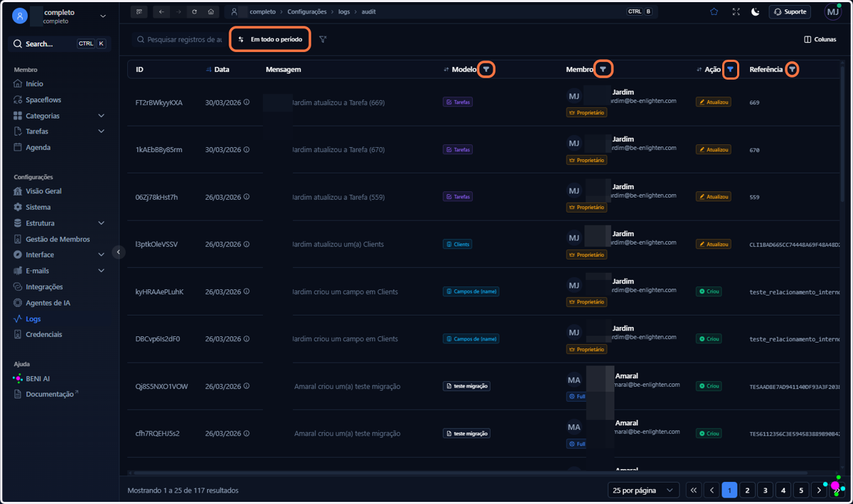Expand the Interface sidebar section

coord(60,254)
